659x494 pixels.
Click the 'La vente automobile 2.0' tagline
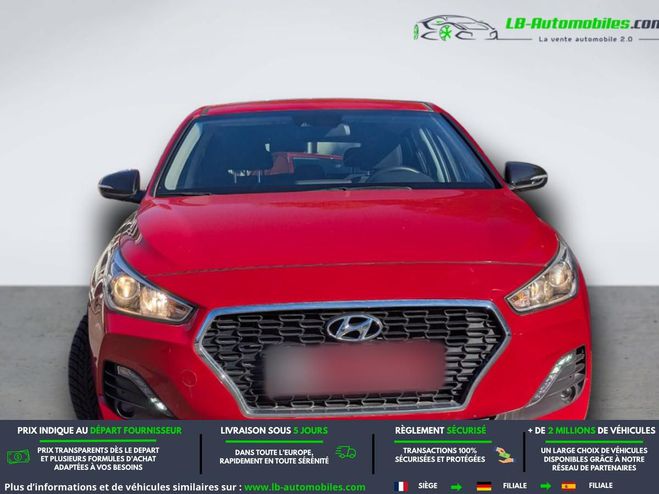coord(585,39)
